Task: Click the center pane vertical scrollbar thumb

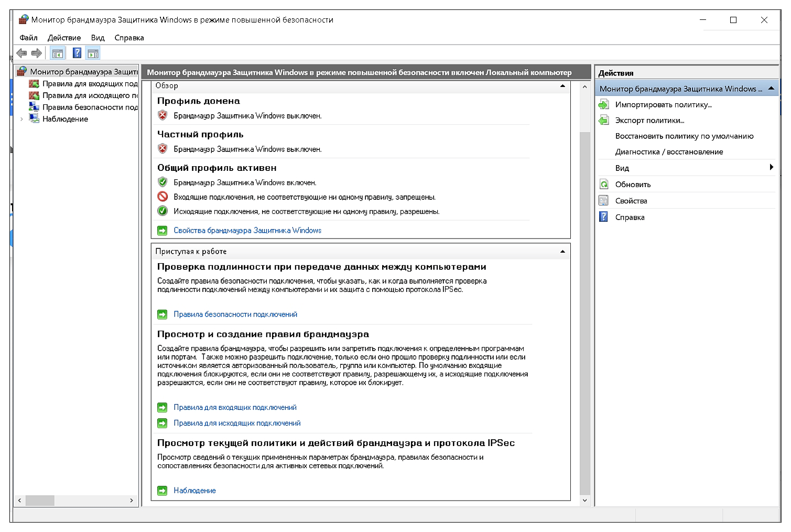Action: 585,313
